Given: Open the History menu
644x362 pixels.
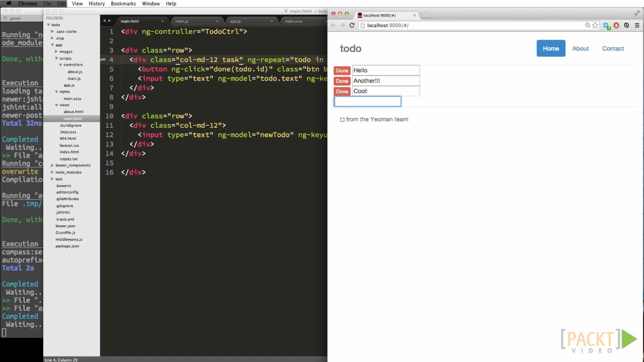Looking at the screenshot, I should pos(97,4).
